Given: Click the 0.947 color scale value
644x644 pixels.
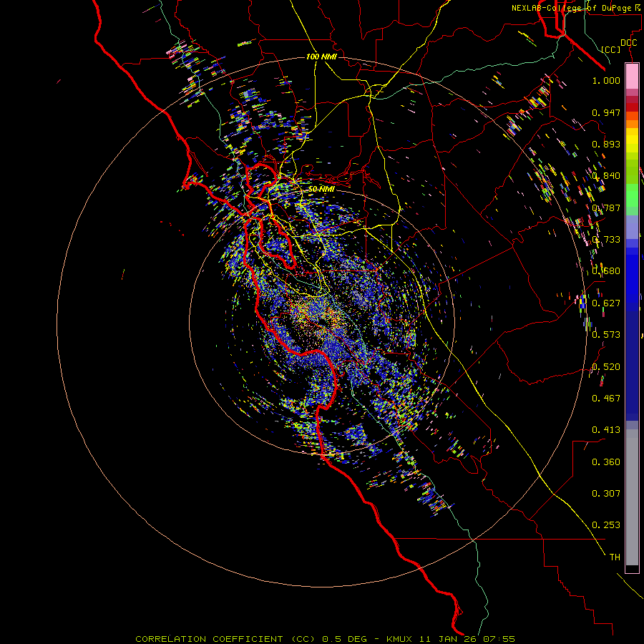Looking at the screenshot, I should tap(606, 112).
